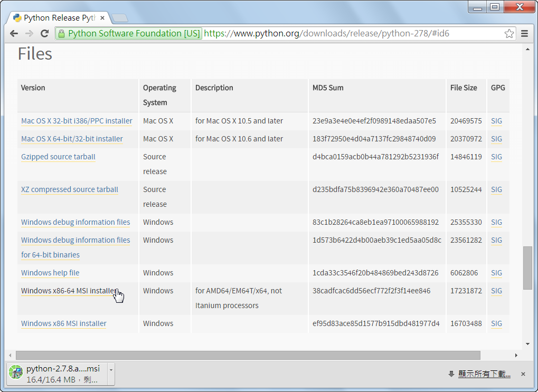This screenshot has width=538, height=392.
Task: Open a new tab
Action: (120, 18)
